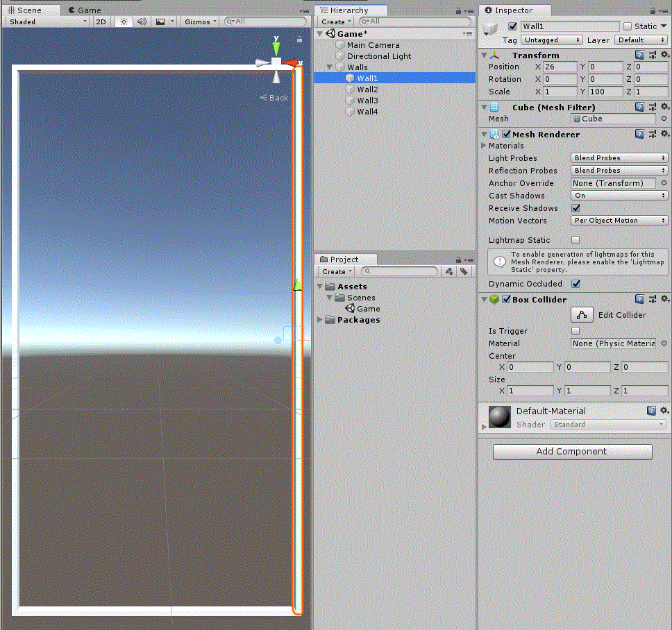Enable the Static checkbox

[628, 26]
